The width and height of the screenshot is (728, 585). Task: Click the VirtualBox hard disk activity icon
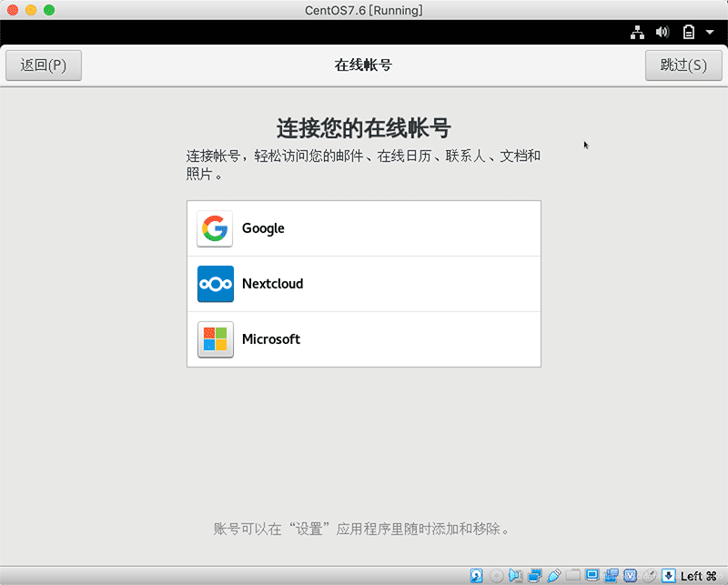(x=474, y=575)
